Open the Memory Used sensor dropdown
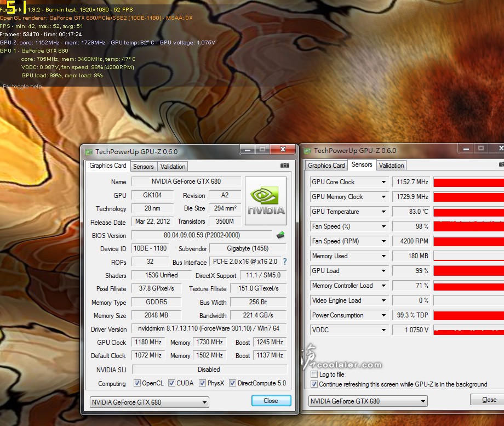Screen dimensions: 504x426 coord(384,256)
